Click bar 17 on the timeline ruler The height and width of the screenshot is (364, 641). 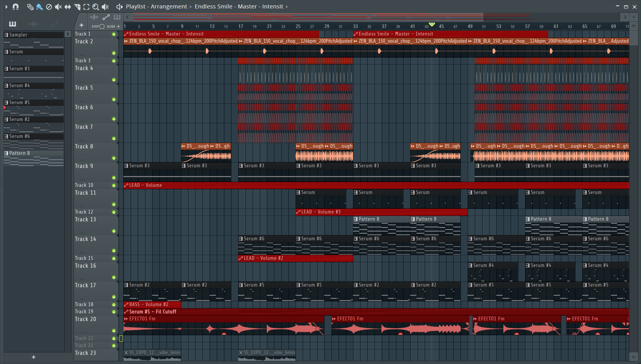click(x=241, y=26)
